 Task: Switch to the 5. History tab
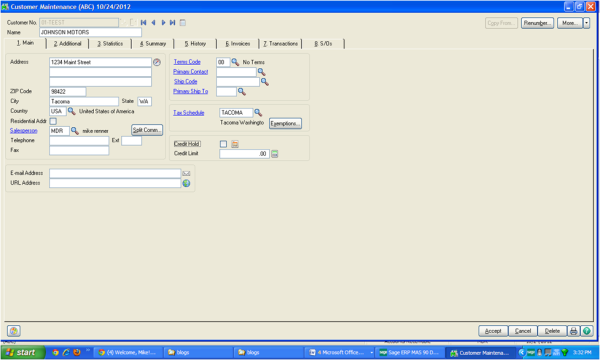(x=196, y=44)
